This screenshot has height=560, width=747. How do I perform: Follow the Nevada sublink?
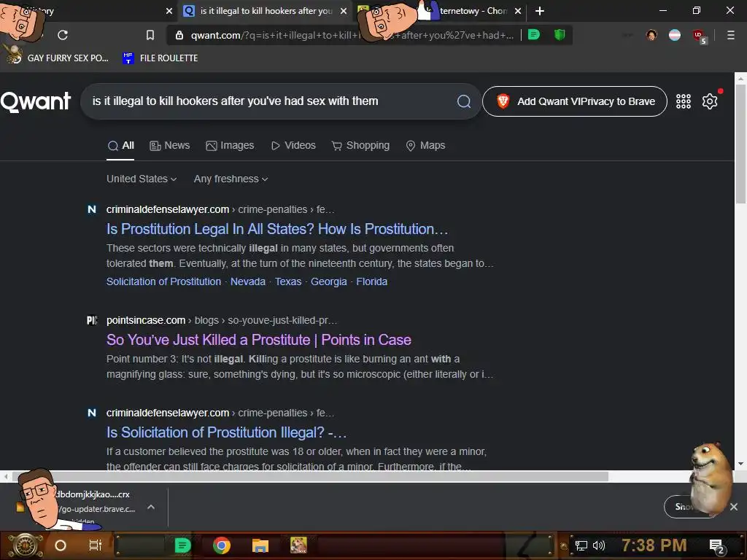(x=248, y=281)
